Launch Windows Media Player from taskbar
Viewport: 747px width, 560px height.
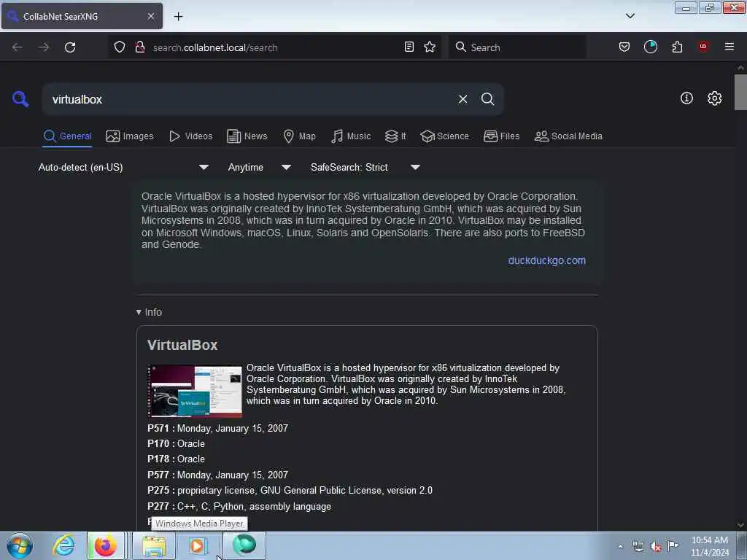pyautogui.click(x=197, y=545)
